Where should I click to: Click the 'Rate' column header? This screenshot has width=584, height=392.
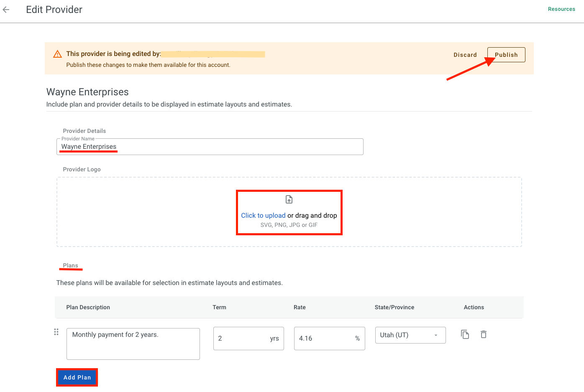(x=300, y=307)
